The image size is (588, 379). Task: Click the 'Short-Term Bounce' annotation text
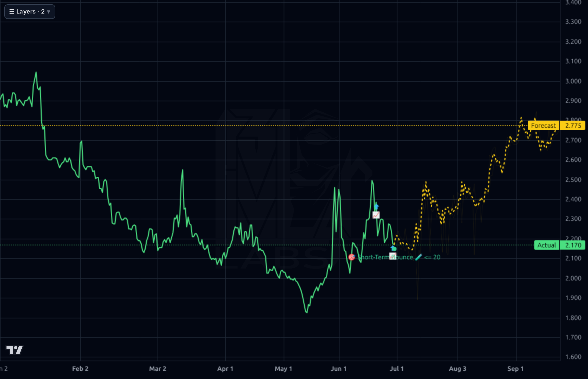pyautogui.click(x=386, y=257)
